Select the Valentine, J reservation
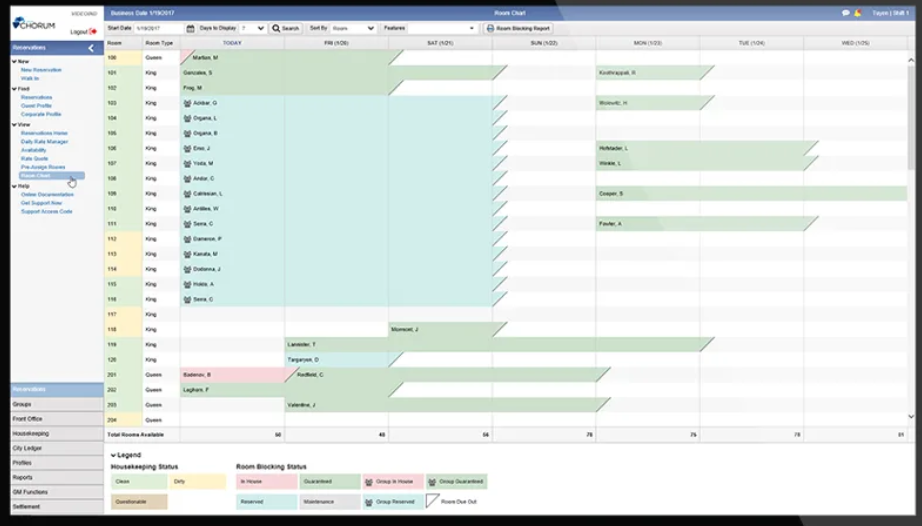922x526 pixels. click(447, 405)
